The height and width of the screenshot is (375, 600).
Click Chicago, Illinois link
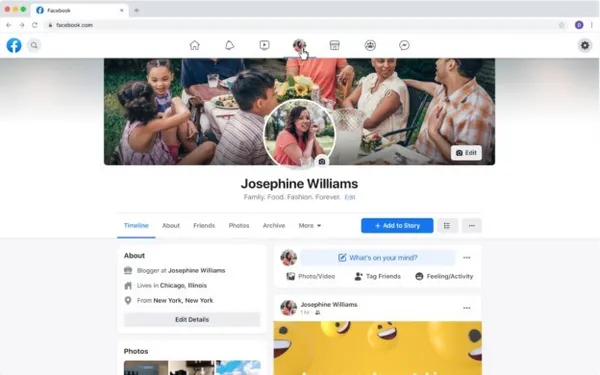[x=183, y=285]
